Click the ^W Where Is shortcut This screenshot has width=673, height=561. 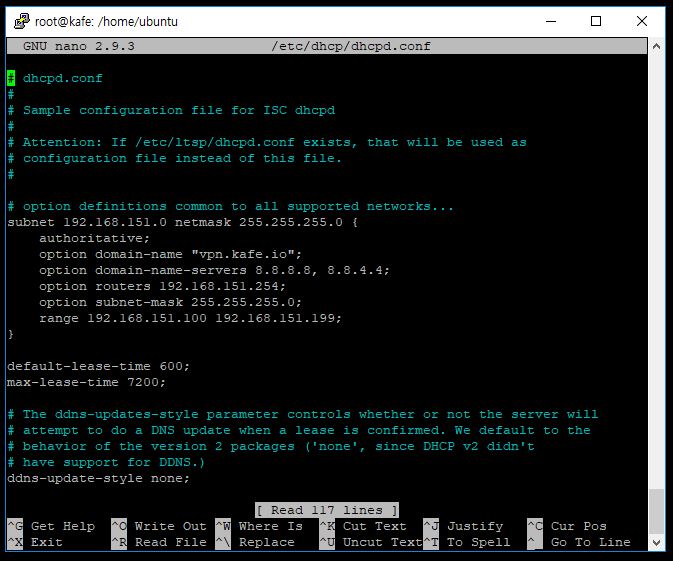(259, 526)
